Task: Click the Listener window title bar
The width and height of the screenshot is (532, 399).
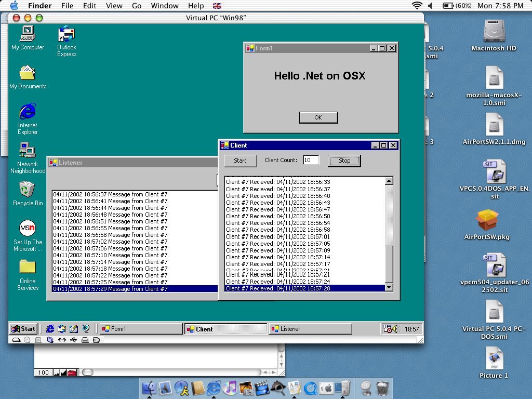Action: tap(133, 163)
